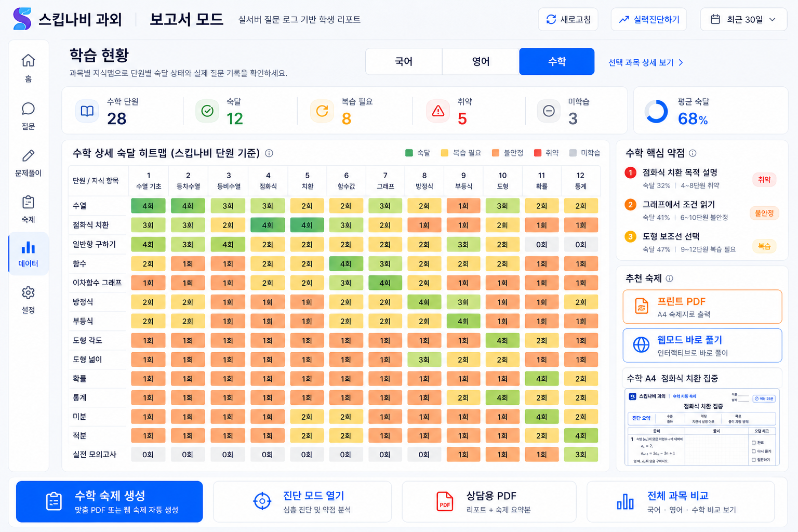This screenshot has height=532, width=798.
Task: Check the 다시 풀기 box in preview
Action: (x=754, y=451)
